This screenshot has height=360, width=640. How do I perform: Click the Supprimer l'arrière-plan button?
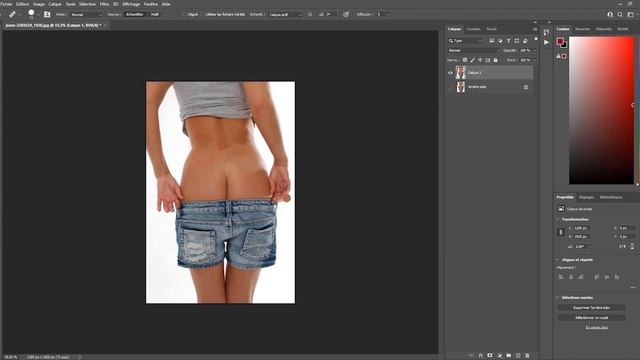click(591, 308)
